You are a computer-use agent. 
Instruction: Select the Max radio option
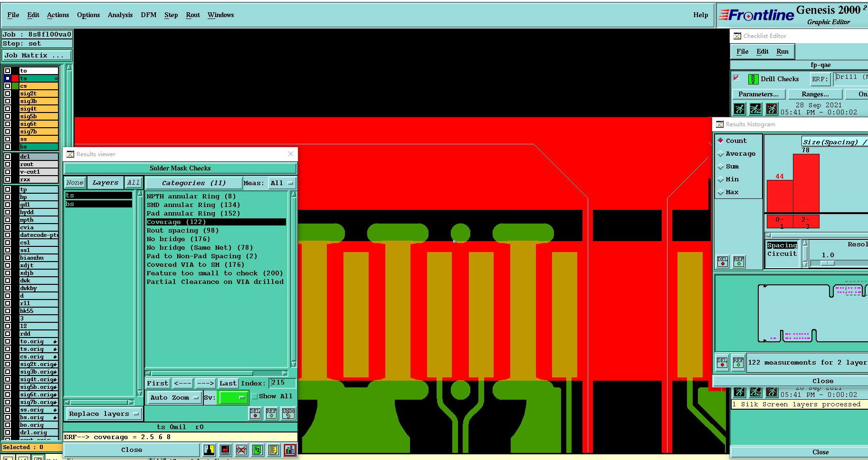(721, 192)
